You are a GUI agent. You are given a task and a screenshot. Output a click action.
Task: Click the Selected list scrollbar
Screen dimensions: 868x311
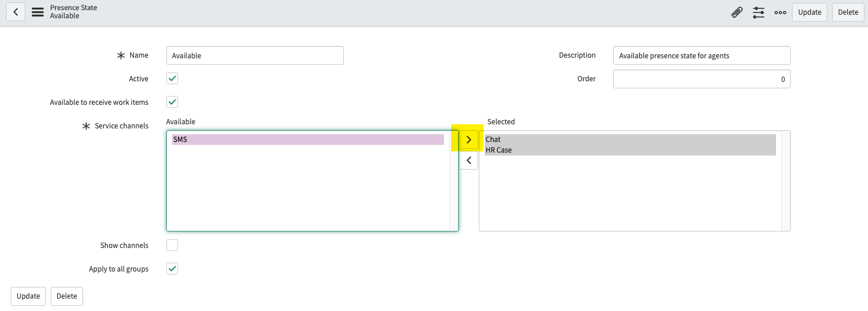[785, 181]
